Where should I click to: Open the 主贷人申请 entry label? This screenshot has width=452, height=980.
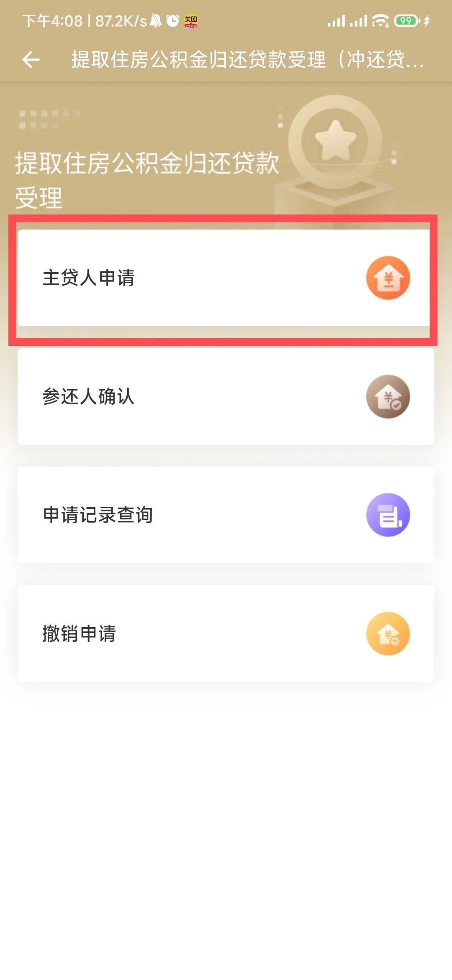click(x=89, y=278)
